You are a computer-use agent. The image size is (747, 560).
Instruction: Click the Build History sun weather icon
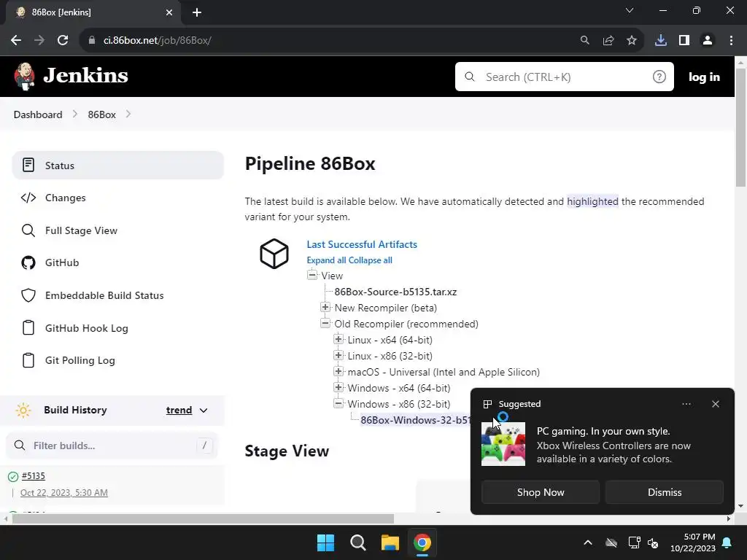pyautogui.click(x=23, y=410)
